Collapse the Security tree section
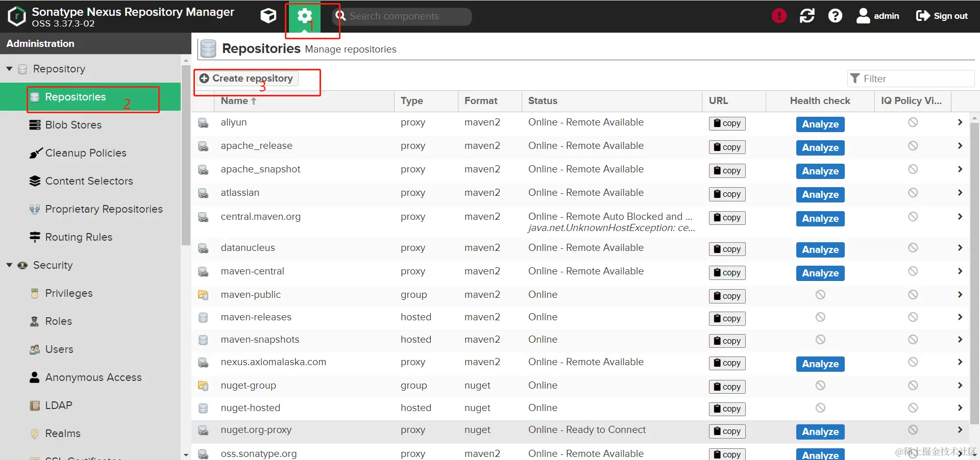980x460 pixels. pos(9,265)
